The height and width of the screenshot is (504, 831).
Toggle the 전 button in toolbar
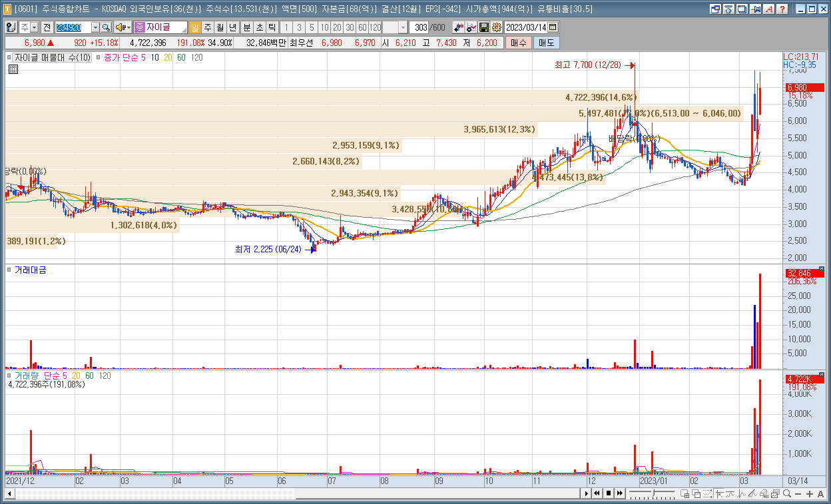pyautogui.click(x=47, y=27)
